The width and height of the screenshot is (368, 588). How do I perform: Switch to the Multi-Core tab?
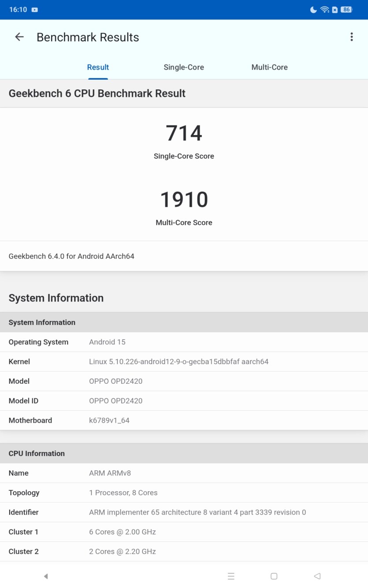click(x=269, y=67)
